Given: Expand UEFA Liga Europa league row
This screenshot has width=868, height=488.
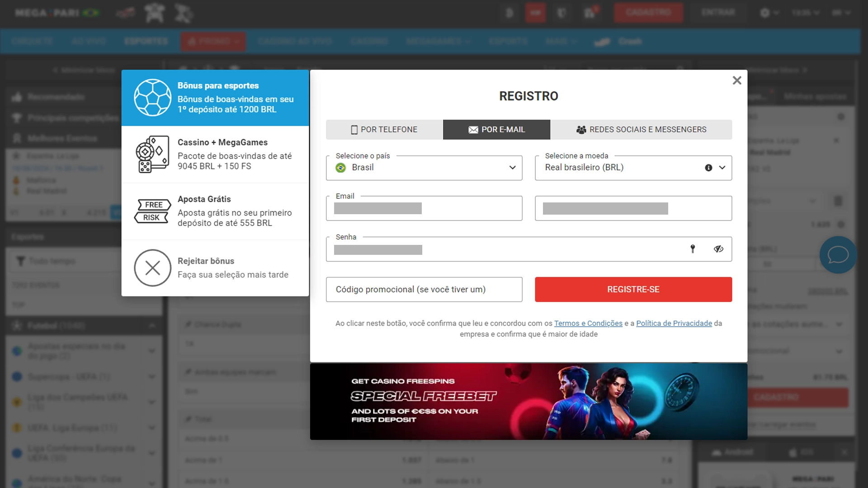Looking at the screenshot, I should tap(84, 428).
